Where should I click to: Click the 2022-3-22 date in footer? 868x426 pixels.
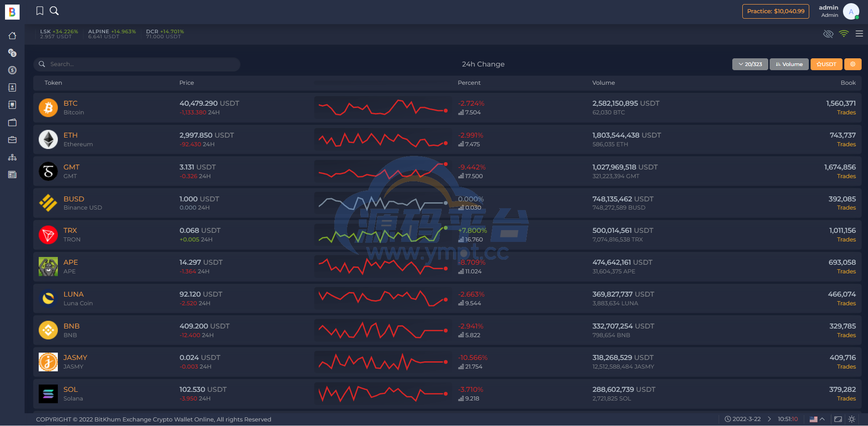click(x=746, y=419)
